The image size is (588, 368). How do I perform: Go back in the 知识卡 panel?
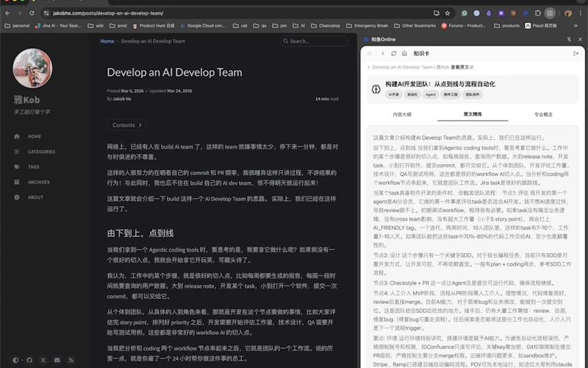tap(383, 53)
